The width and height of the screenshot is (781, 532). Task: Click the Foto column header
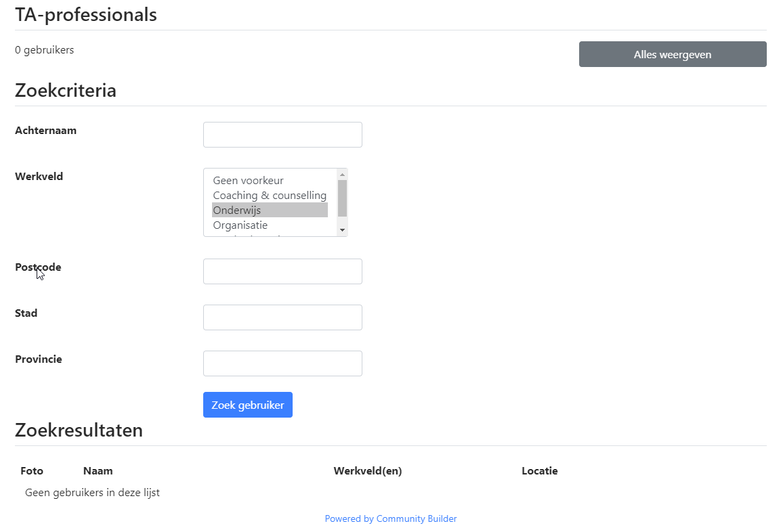(x=32, y=471)
